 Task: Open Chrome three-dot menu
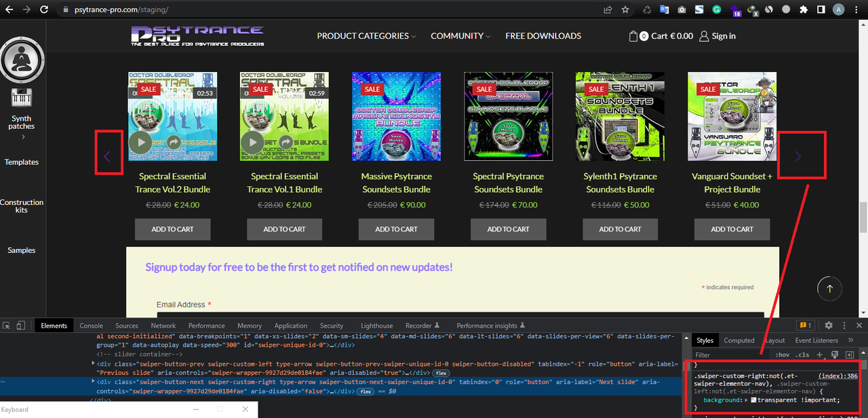click(858, 9)
